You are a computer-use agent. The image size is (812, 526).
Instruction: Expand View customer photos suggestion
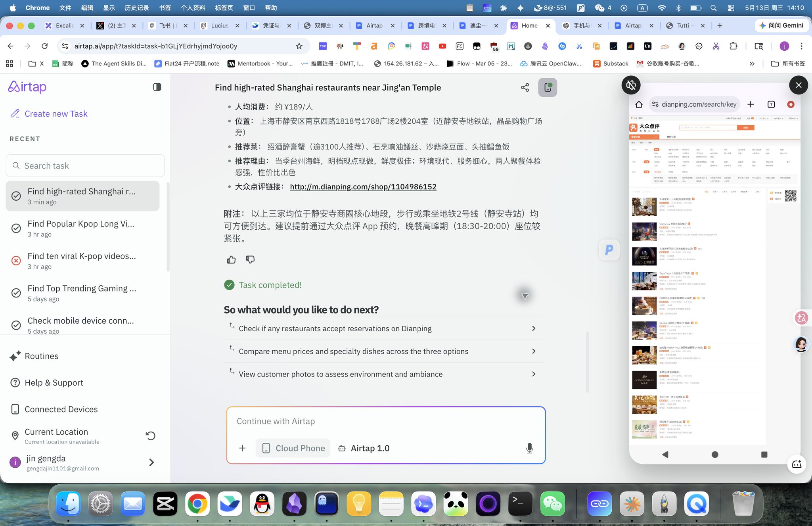click(383, 374)
